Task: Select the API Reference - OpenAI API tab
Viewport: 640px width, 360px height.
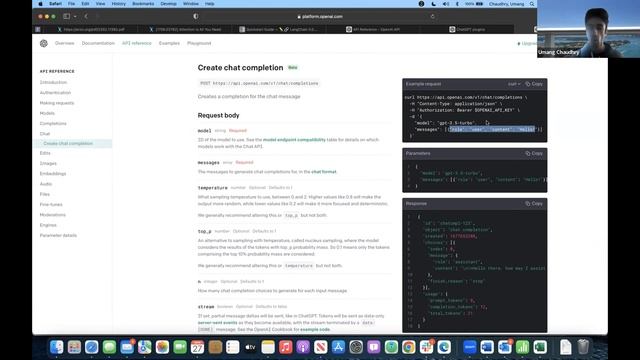Action: pyautogui.click(x=373, y=29)
